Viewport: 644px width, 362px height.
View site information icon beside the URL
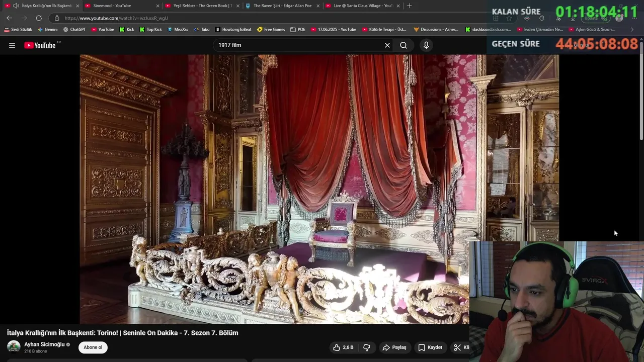click(x=57, y=18)
